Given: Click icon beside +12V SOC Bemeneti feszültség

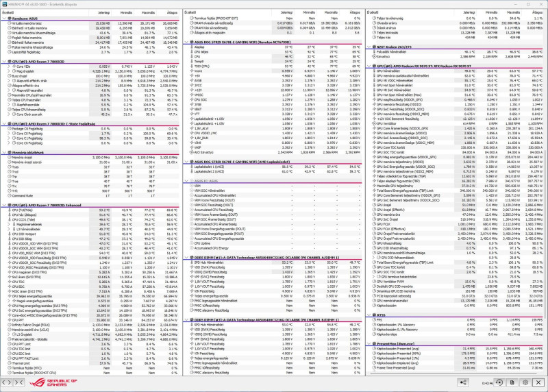Looking at the screenshot, I should (x=374, y=119).
